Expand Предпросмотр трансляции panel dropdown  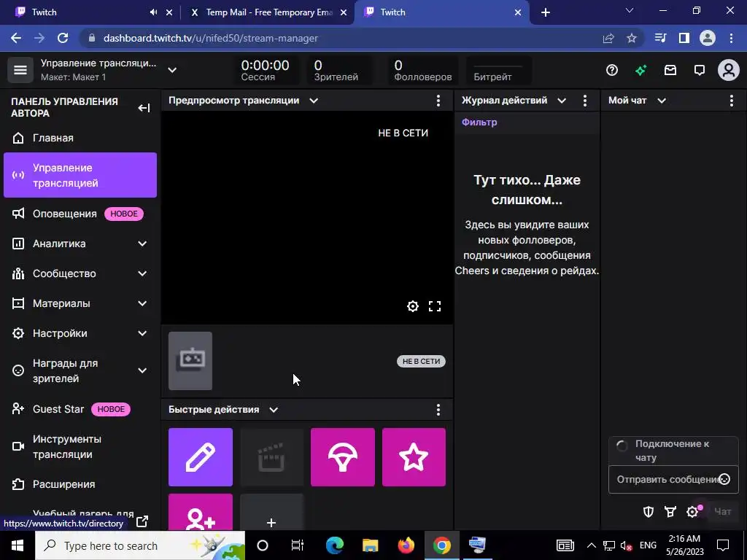pyautogui.click(x=314, y=101)
